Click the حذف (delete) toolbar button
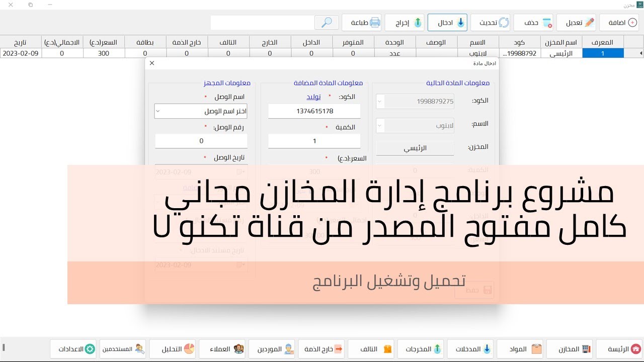The height and width of the screenshot is (362, 644). 533,23
